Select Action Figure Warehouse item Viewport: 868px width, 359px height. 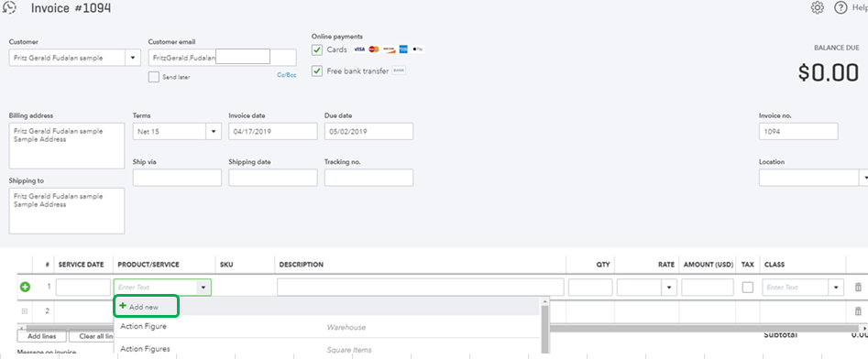click(x=326, y=327)
